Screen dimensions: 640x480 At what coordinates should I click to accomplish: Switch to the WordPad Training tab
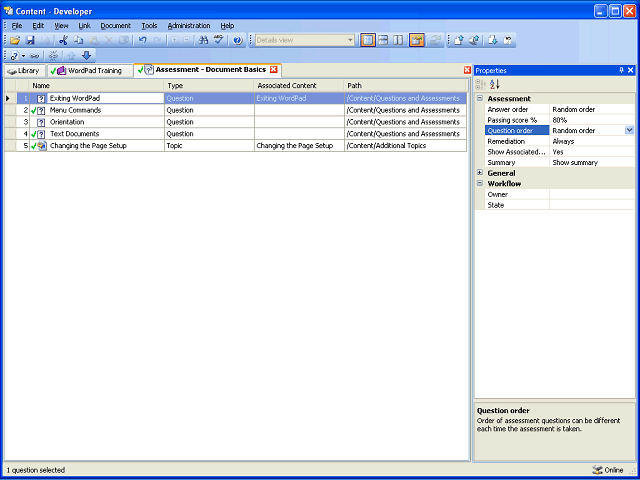[x=90, y=71]
